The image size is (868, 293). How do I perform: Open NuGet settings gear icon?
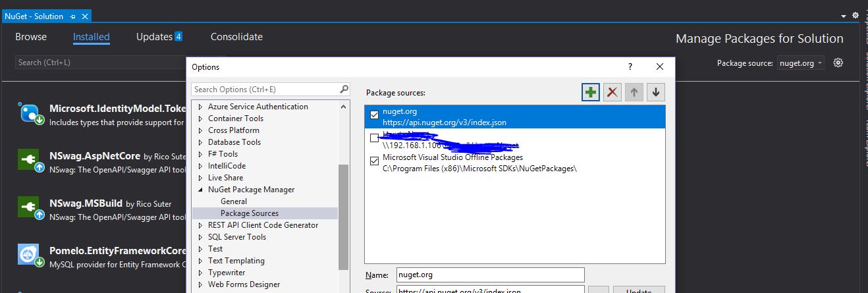tap(838, 63)
